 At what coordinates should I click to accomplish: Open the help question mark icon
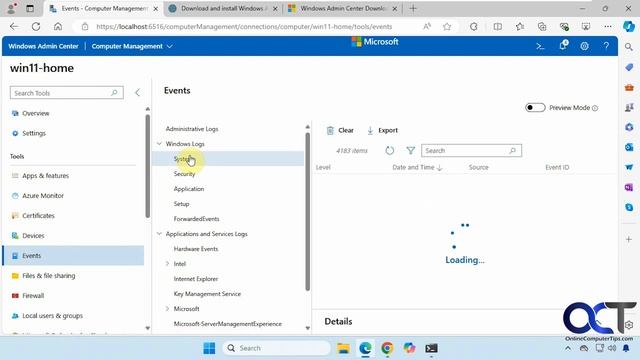pyautogui.click(x=606, y=46)
